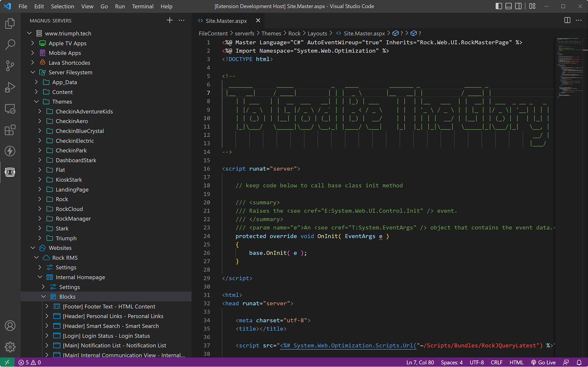This screenshot has width=588, height=367.
Task: Open Customize Layout icon in title bar
Action: tap(532, 6)
